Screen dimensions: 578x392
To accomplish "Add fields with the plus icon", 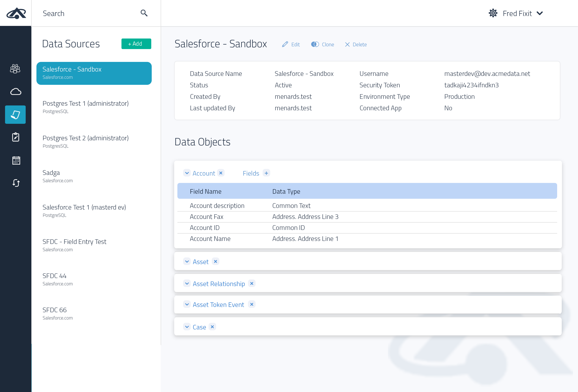I will click(x=266, y=173).
